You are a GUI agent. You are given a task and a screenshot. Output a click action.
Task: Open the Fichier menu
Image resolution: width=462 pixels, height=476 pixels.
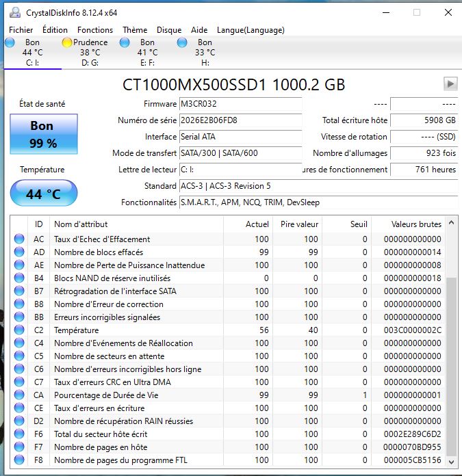click(21, 30)
